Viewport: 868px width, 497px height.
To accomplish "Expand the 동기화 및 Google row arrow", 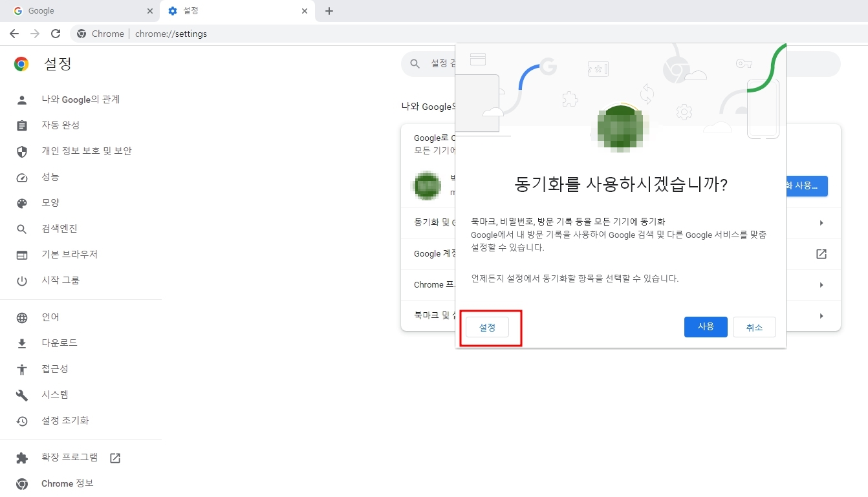I will pos(821,223).
